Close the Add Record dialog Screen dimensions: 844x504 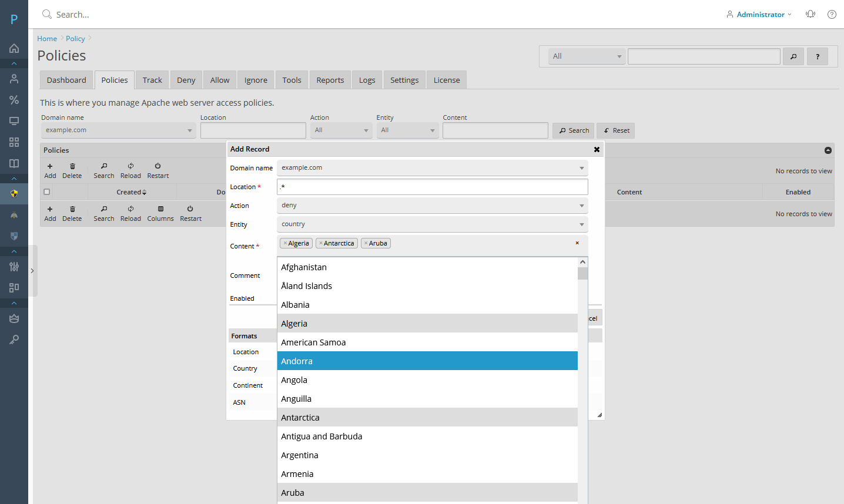pyautogui.click(x=597, y=149)
